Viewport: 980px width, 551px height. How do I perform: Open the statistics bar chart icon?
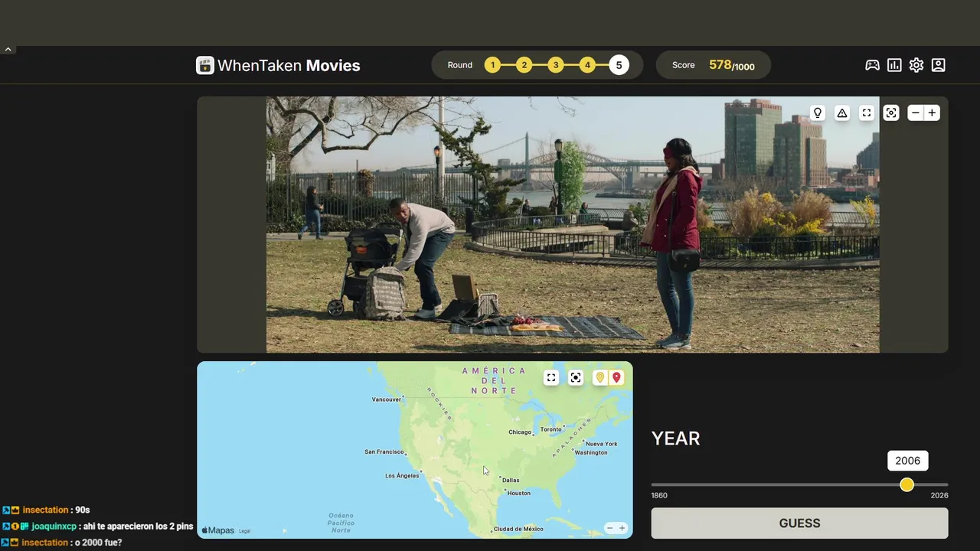click(894, 65)
